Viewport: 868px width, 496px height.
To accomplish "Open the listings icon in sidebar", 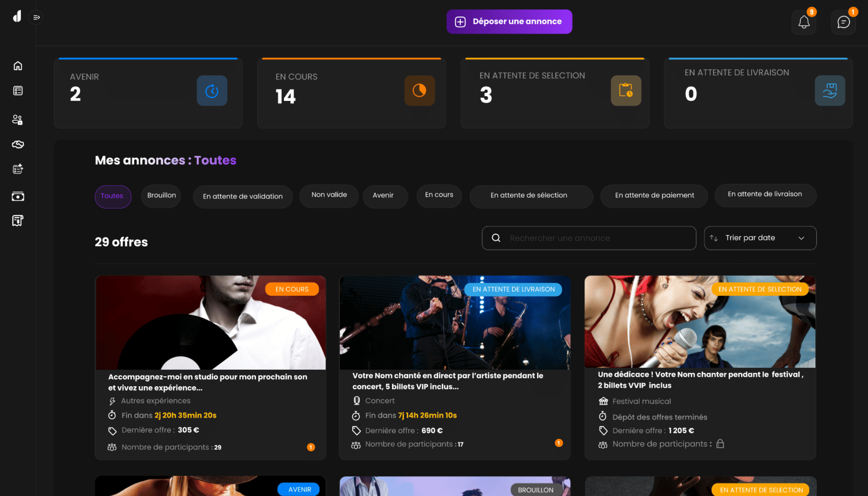I will (x=18, y=91).
